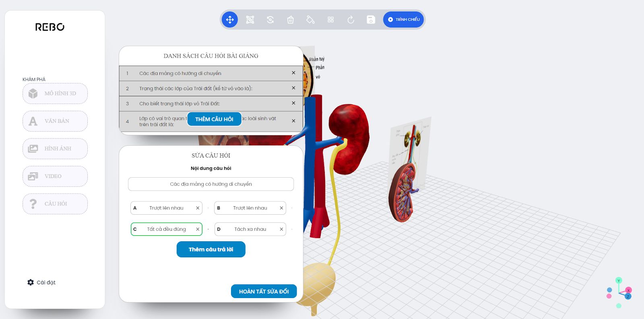This screenshot has height=319, width=644.
Task: Select question 'Các địa mảng có hướng di chuyển' in list
Action: [x=211, y=73]
